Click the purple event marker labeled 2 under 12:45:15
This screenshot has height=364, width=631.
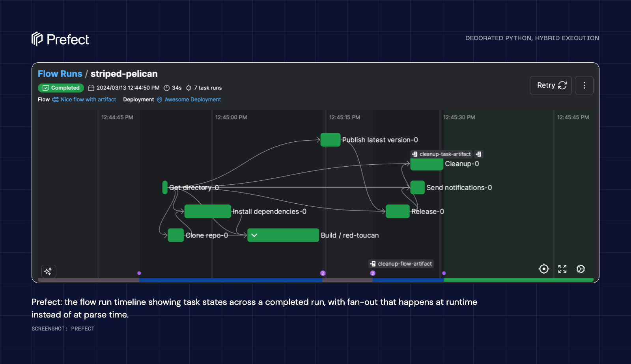click(323, 273)
